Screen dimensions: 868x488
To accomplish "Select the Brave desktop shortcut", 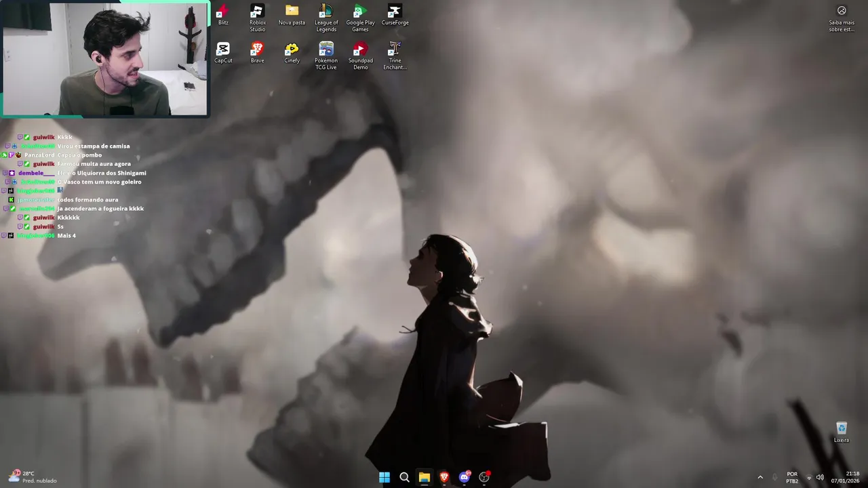I will [257, 53].
